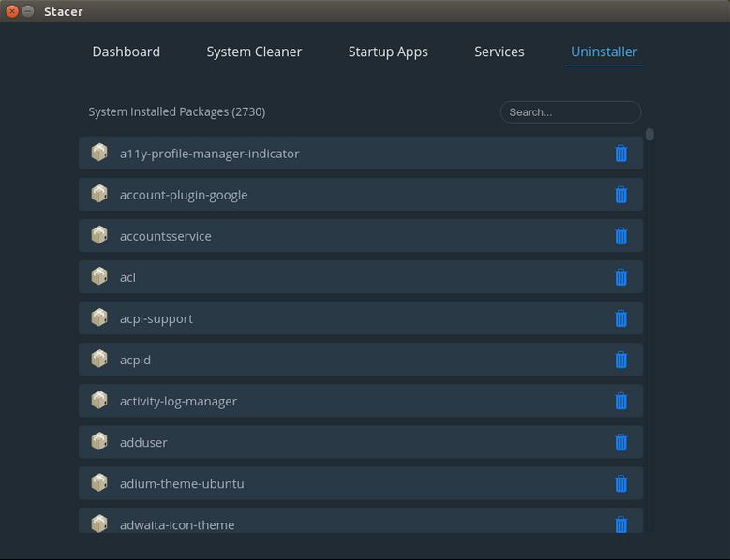Select the adwaita-icon-theme package name
This screenshot has width=730, height=560.
coord(177,525)
